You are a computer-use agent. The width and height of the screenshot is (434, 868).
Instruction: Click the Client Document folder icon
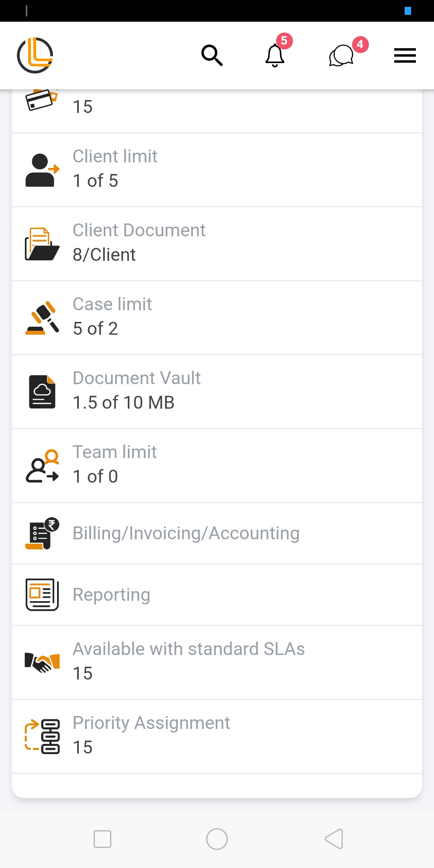click(42, 244)
